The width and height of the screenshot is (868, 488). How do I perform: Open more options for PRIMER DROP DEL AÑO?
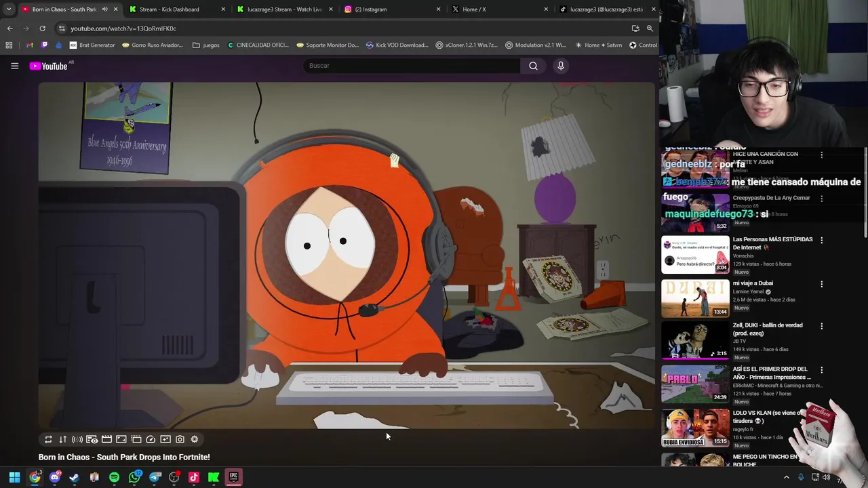(x=822, y=370)
